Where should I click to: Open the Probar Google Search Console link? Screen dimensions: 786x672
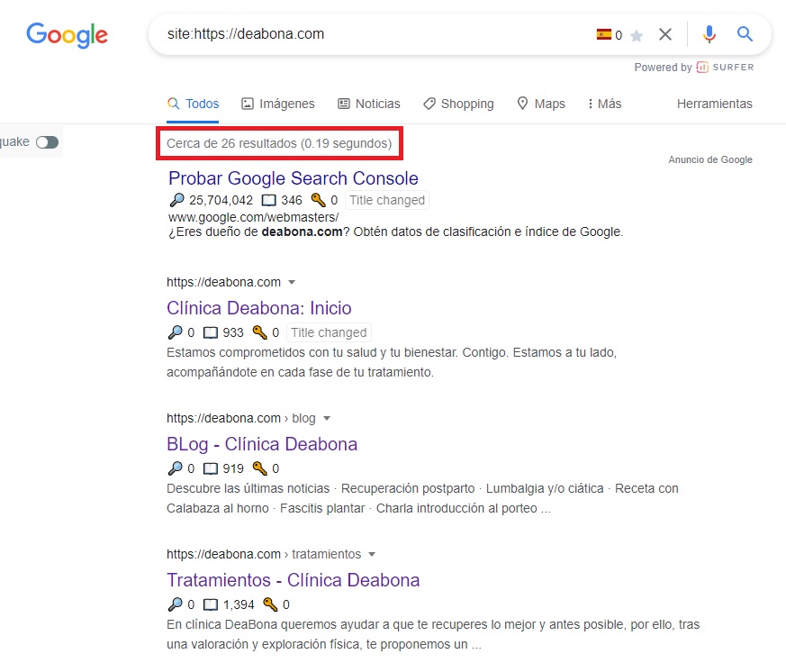tap(294, 178)
